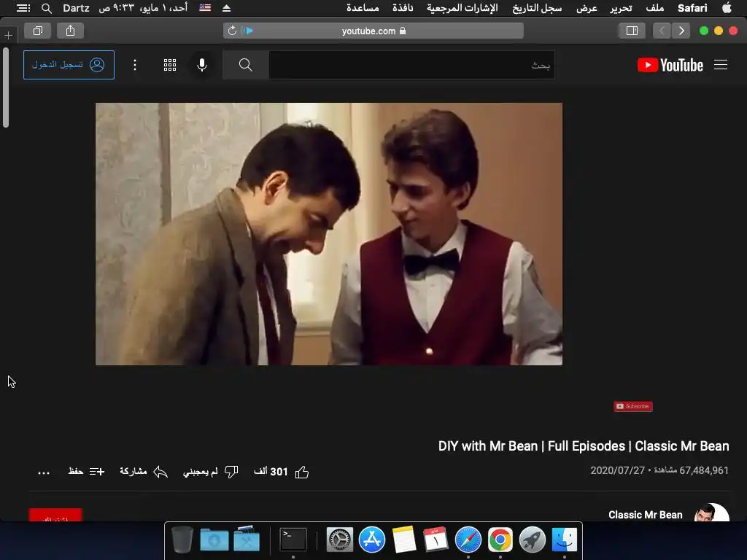The image size is (747, 560).
Task: Open Launchpad from the Dock
Action: (532, 540)
